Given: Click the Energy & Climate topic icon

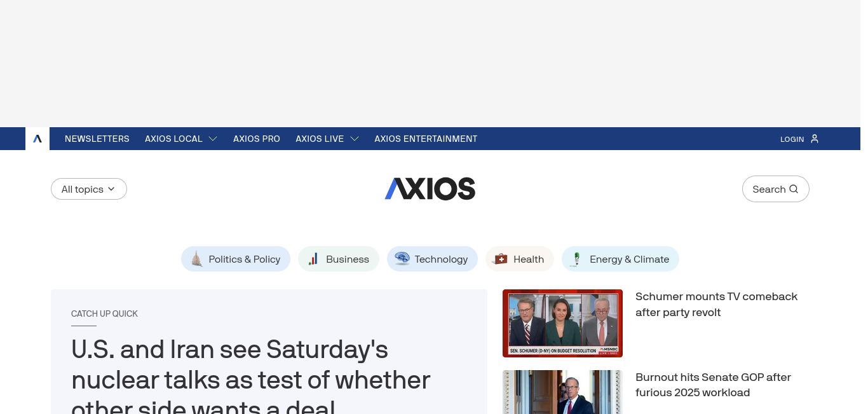Looking at the screenshot, I should (x=576, y=259).
